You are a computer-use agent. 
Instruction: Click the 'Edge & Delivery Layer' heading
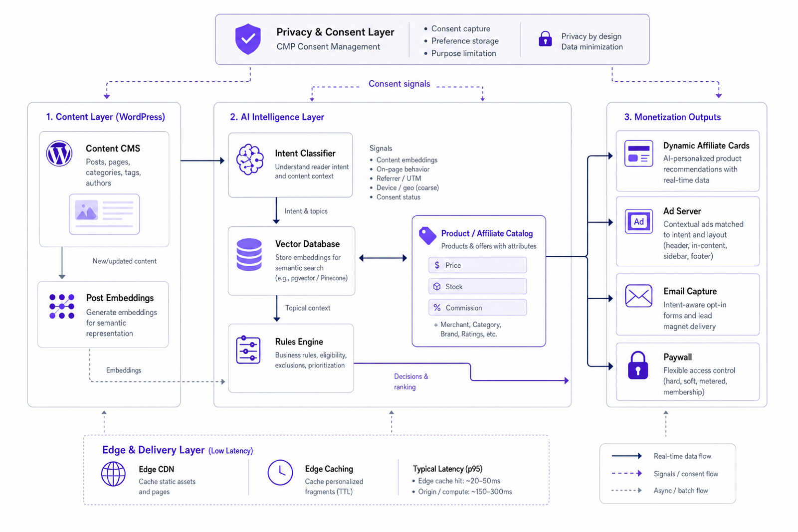coord(153,450)
